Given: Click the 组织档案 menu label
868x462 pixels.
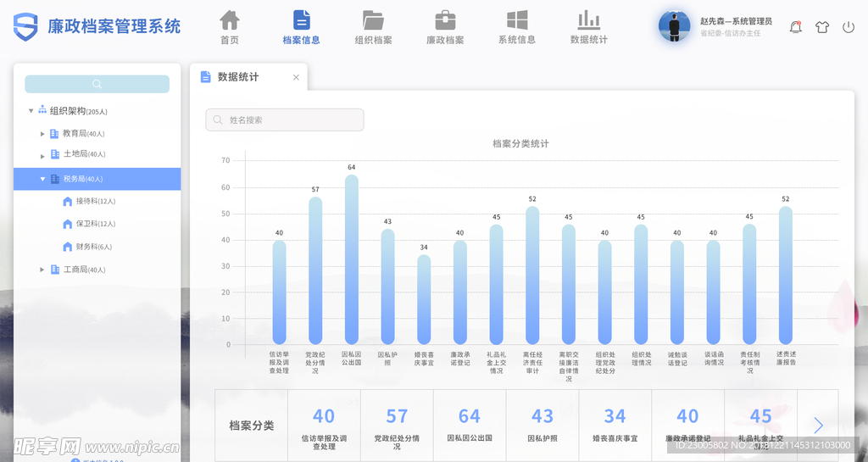Looking at the screenshot, I should pos(373,40).
